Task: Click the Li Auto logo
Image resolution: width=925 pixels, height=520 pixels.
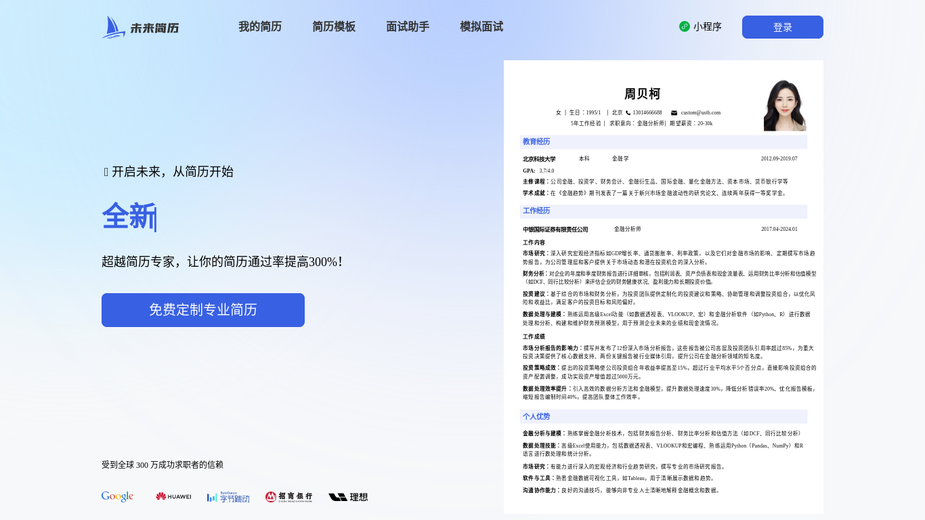Action: 348,497
